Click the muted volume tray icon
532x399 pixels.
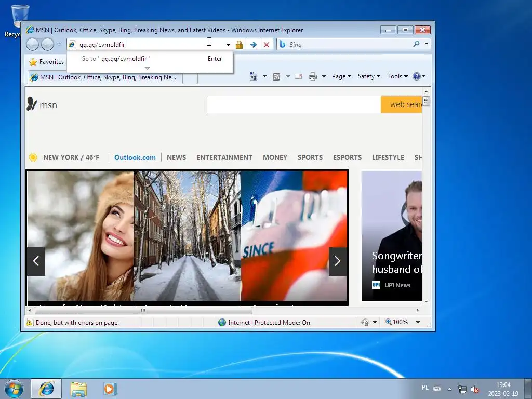coord(475,389)
